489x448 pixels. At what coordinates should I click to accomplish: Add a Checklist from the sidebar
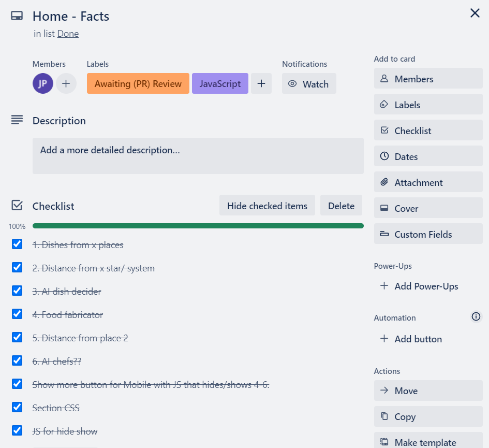428,130
